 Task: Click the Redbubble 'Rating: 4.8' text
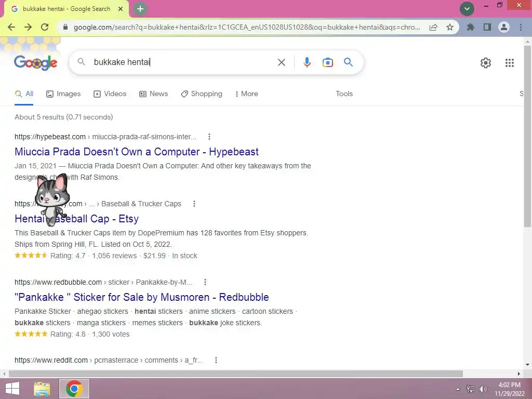pyautogui.click(x=68, y=334)
